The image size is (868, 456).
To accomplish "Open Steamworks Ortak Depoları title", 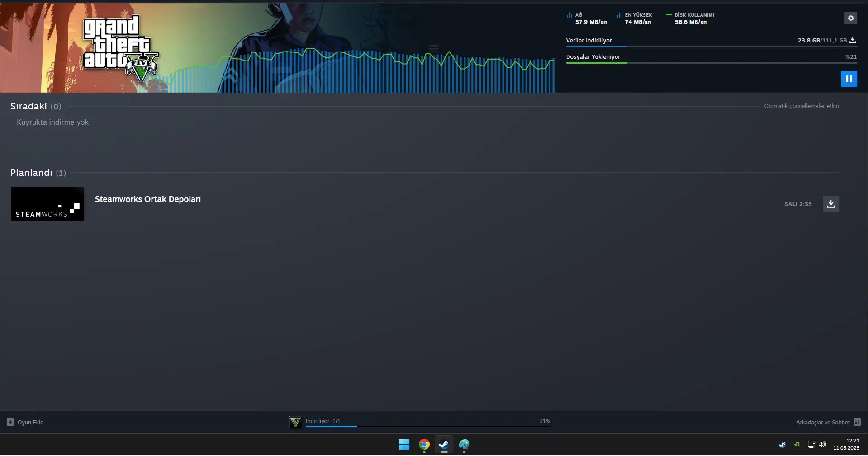I will [148, 199].
